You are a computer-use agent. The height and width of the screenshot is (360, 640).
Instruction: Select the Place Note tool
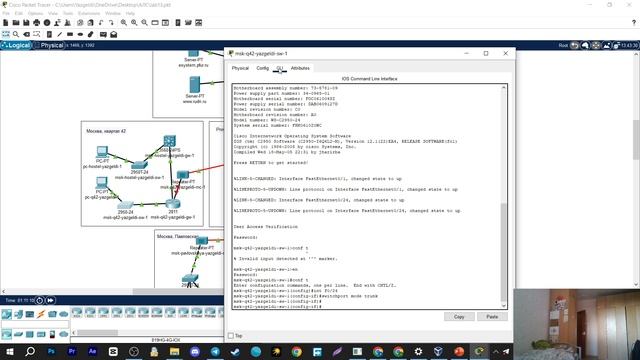[x=49, y=34]
